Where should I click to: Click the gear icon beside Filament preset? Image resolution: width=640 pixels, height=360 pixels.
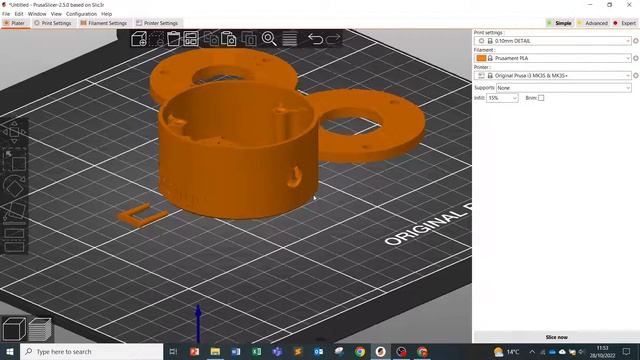(636, 58)
